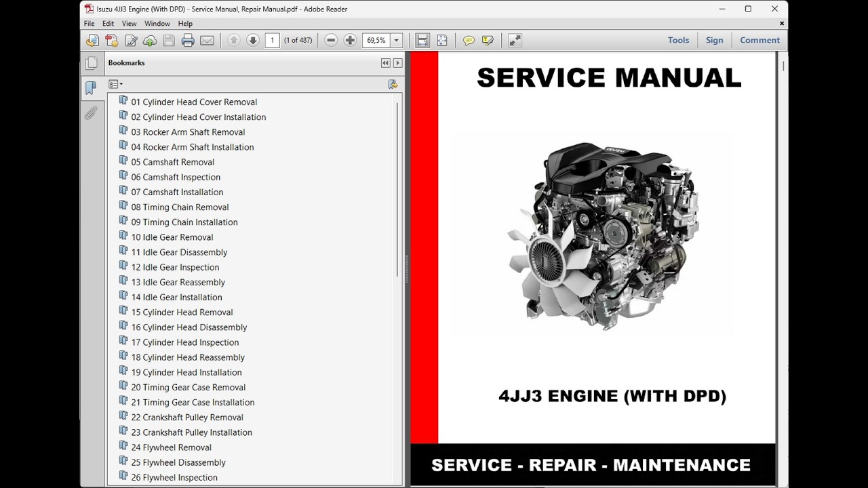
Task: Click bookmarks panel right arrow button
Action: tap(397, 63)
